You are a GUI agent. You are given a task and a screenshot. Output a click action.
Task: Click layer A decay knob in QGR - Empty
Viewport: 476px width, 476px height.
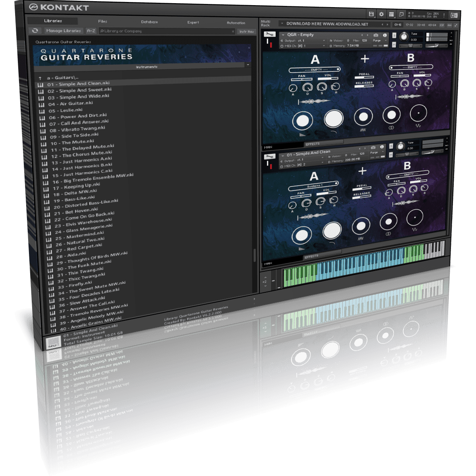[307, 88]
